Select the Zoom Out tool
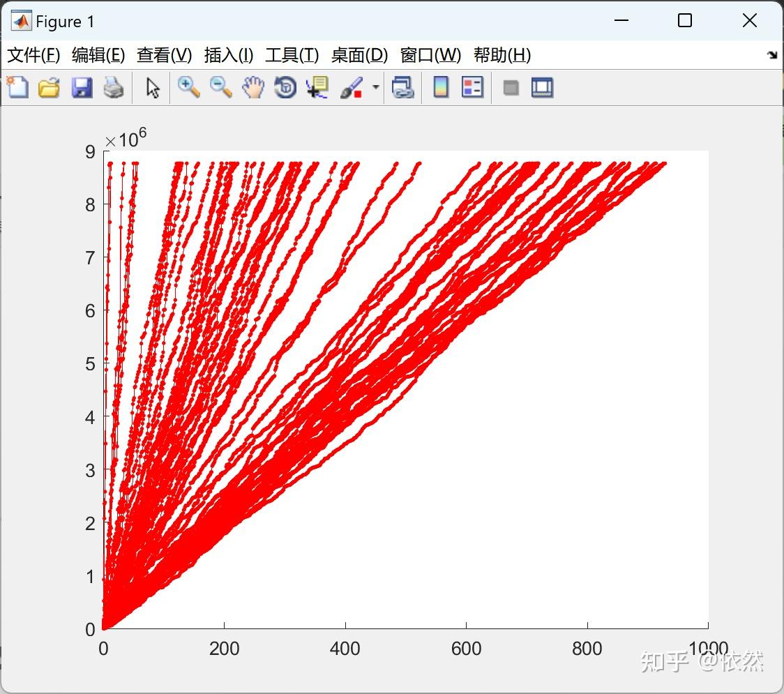Viewport: 784px width, 694px height. tap(221, 87)
